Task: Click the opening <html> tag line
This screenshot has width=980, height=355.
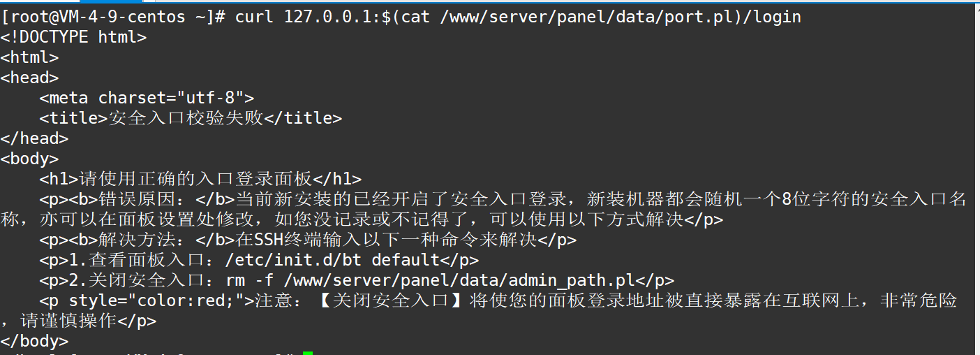Action: point(29,57)
